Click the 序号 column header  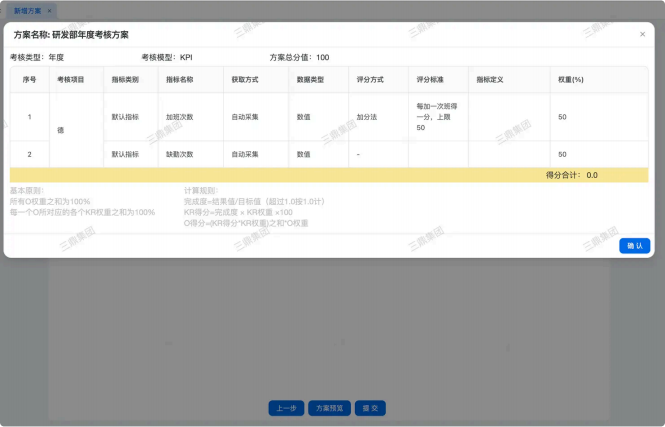pyautogui.click(x=29, y=78)
